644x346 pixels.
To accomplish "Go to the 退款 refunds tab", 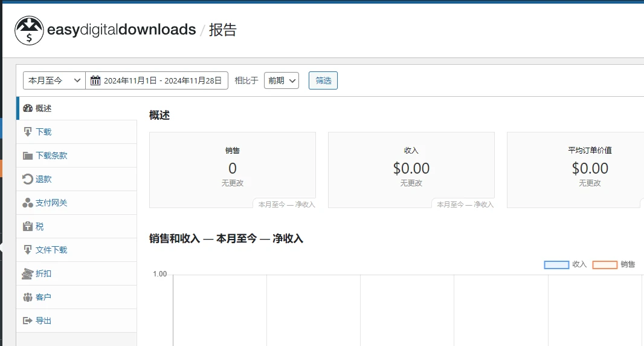I will point(76,179).
